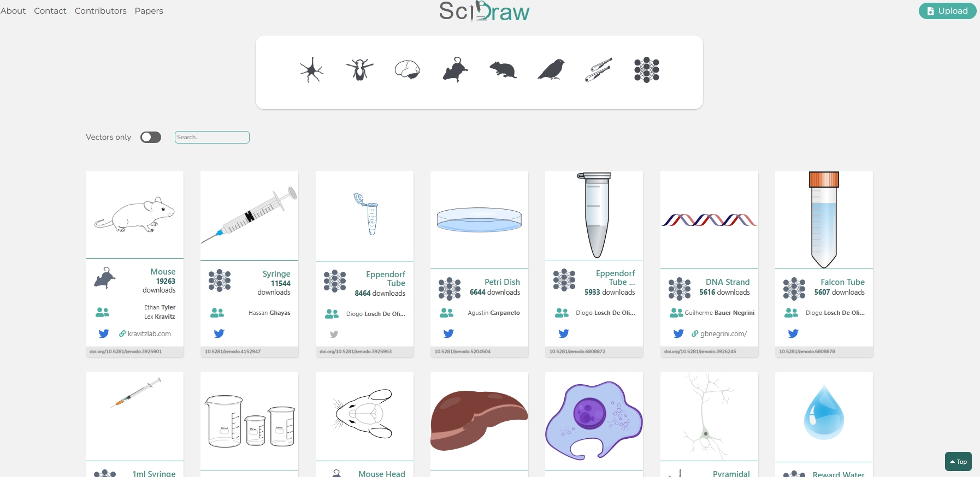Image resolution: width=980 pixels, height=477 pixels.
Task: Click the Upload button
Action: [x=947, y=11]
